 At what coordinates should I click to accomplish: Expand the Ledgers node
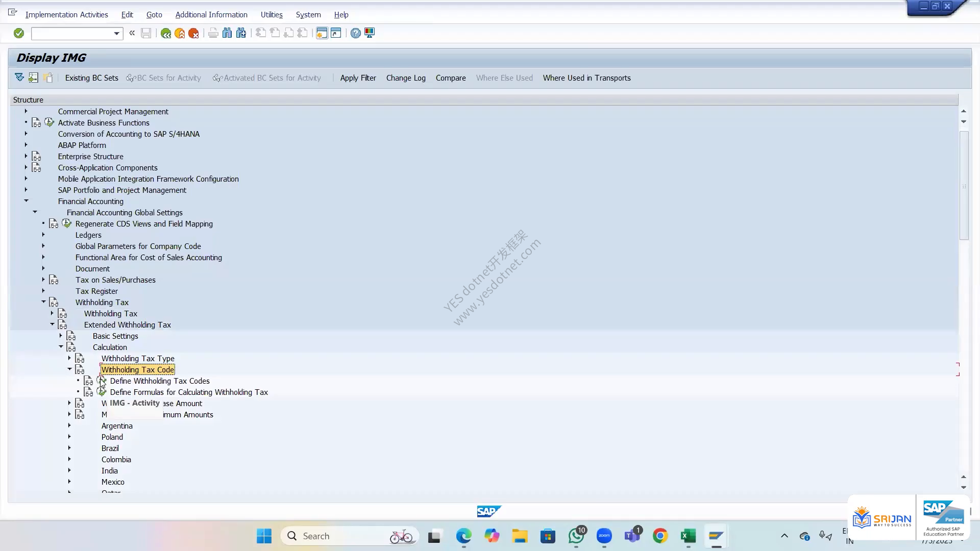coord(43,235)
